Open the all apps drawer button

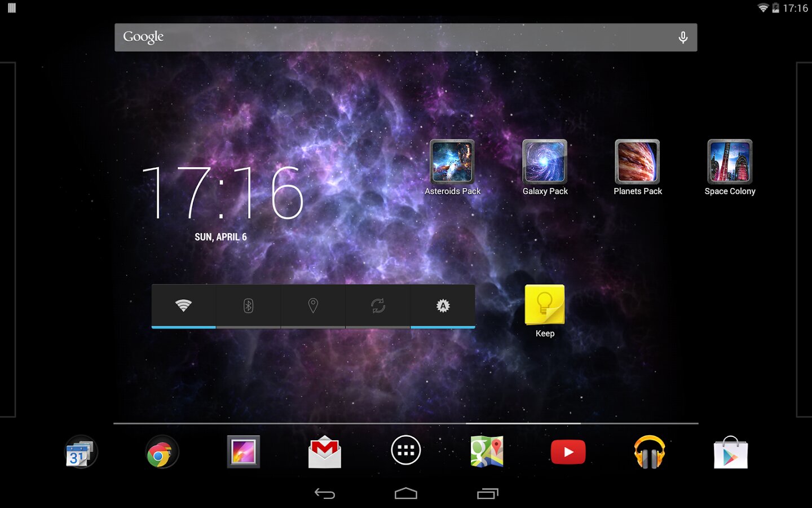406,450
